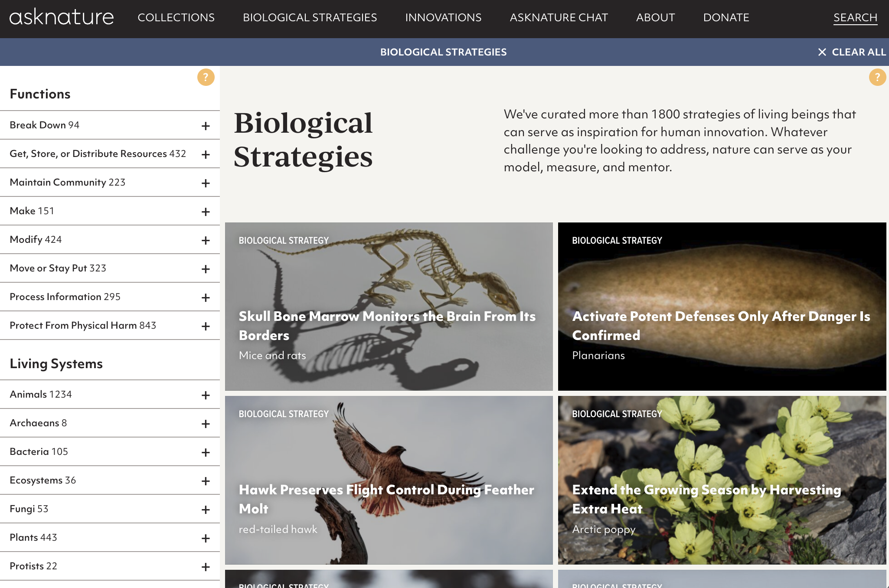Open the Donate page

pos(726,17)
